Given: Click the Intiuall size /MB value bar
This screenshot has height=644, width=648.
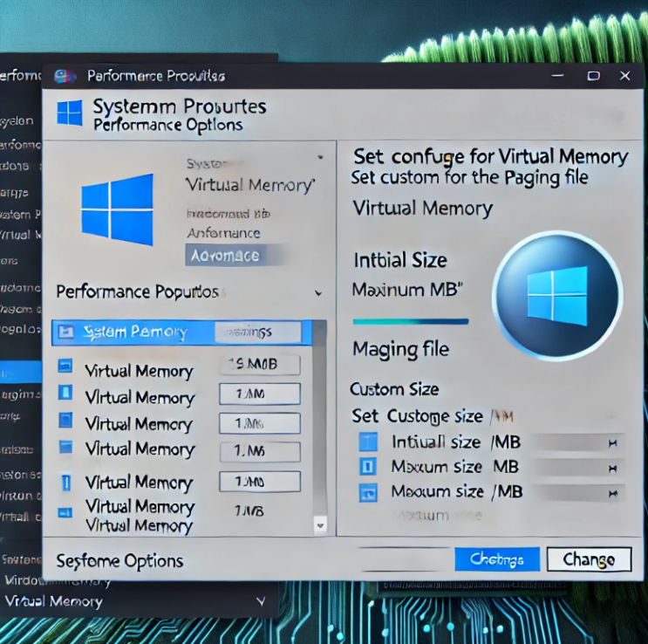Looking at the screenshot, I should (577, 442).
